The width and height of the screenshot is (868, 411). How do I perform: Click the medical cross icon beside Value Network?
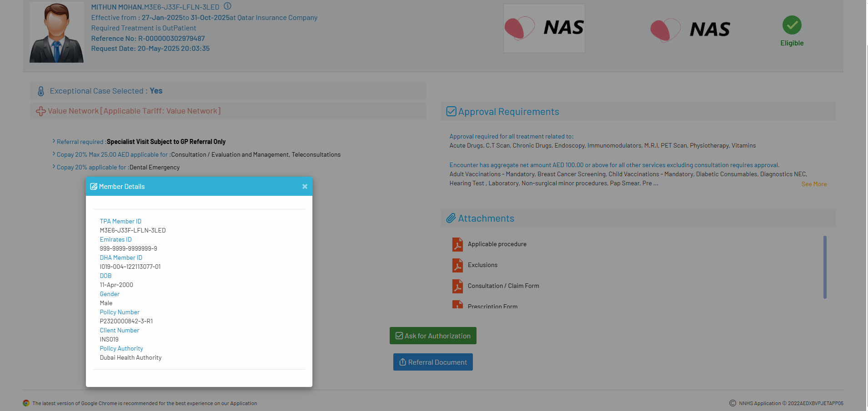pos(41,111)
